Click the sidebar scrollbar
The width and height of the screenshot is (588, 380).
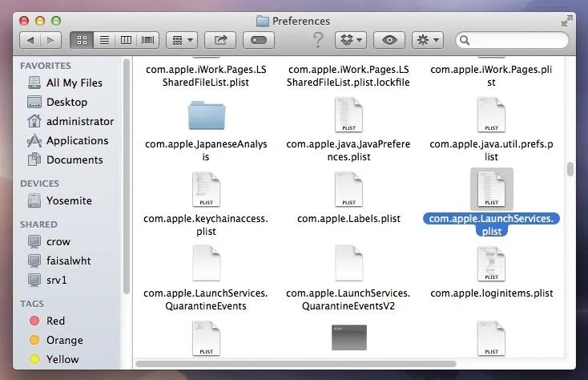(x=127, y=176)
